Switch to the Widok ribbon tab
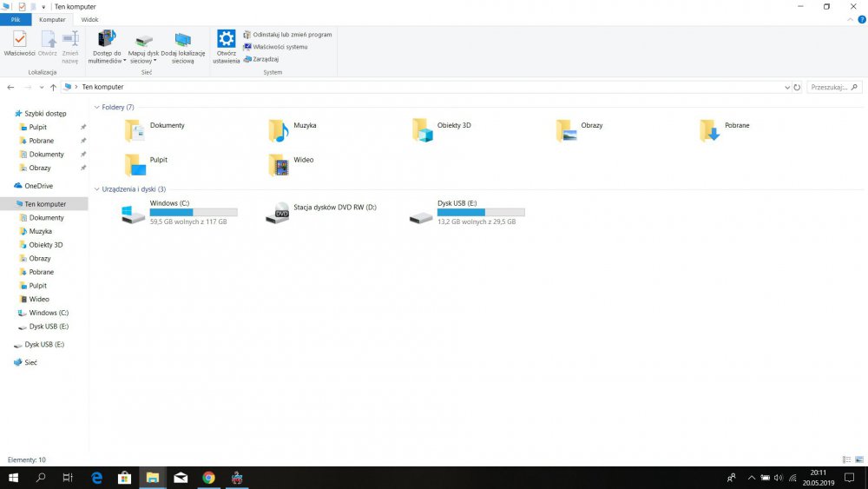 (x=89, y=19)
